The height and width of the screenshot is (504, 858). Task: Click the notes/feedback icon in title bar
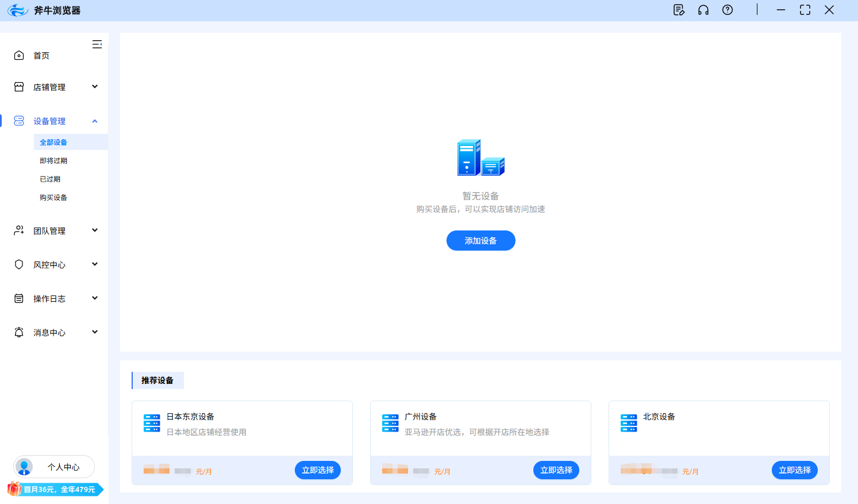pyautogui.click(x=679, y=10)
